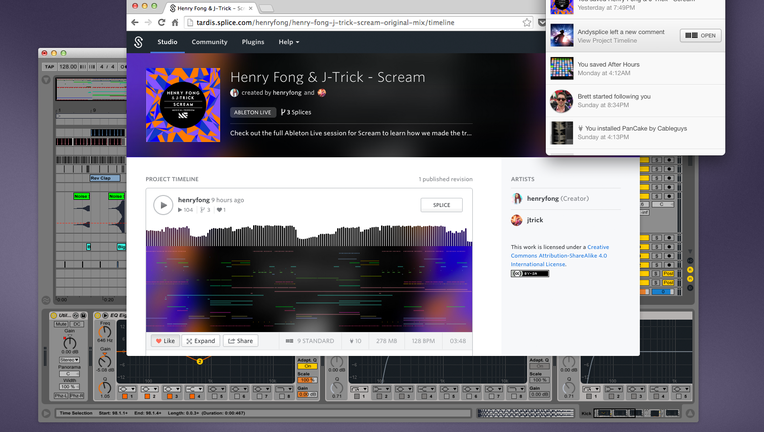Open filter type dropdown for EQ band 6
Viewport: 764px width, 432px height.
[x=239, y=389]
